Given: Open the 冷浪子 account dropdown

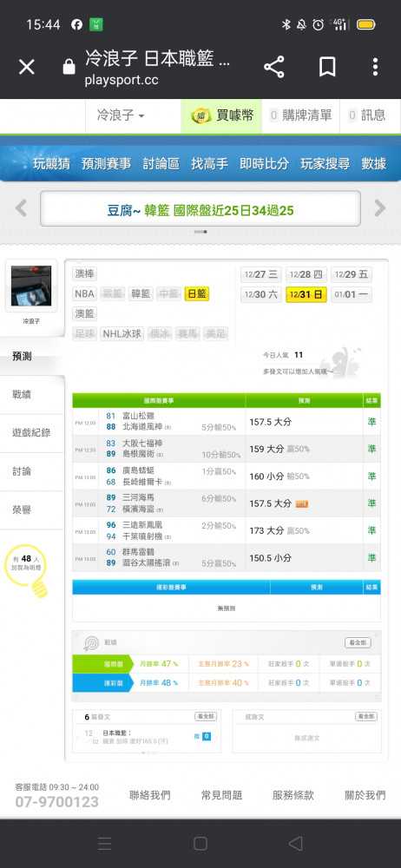Looking at the screenshot, I should (121, 115).
